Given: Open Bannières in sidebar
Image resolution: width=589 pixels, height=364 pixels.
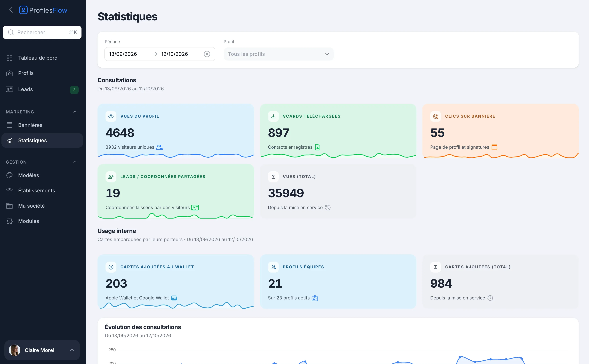Looking at the screenshot, I should click(42, 125).
